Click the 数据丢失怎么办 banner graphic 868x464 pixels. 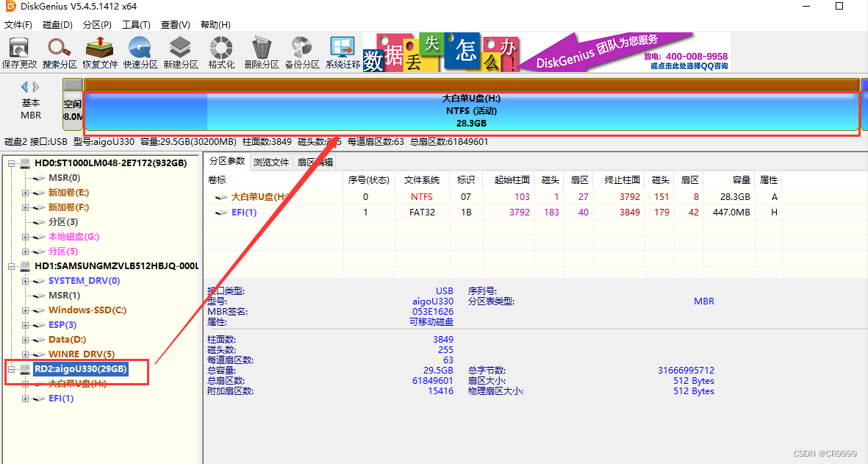441,53
